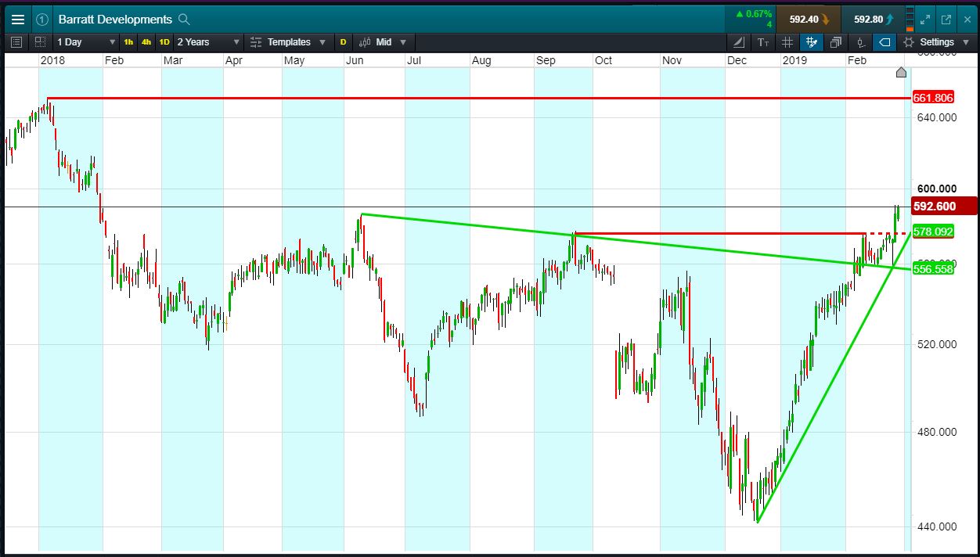980x557 pixels.
Task: Click the stacked windows compare icon
Action: coord(836,42)
